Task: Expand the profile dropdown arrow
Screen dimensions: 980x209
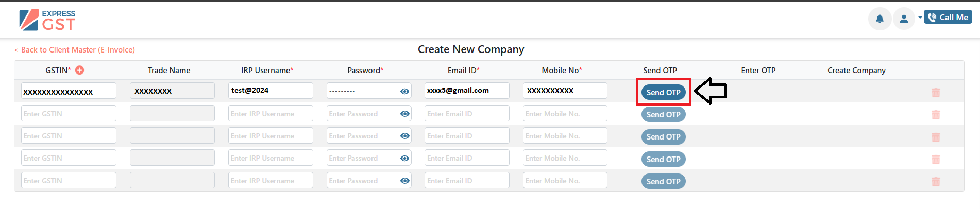Action: tap(920, 18)
